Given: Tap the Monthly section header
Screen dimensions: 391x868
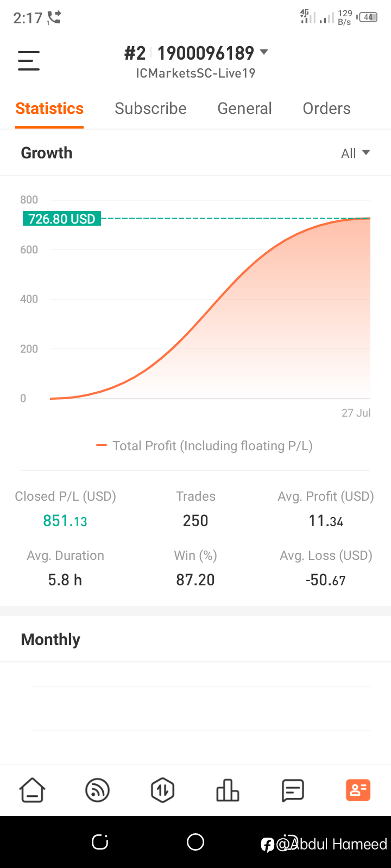Looking at the screenshot, I should 51,640.
